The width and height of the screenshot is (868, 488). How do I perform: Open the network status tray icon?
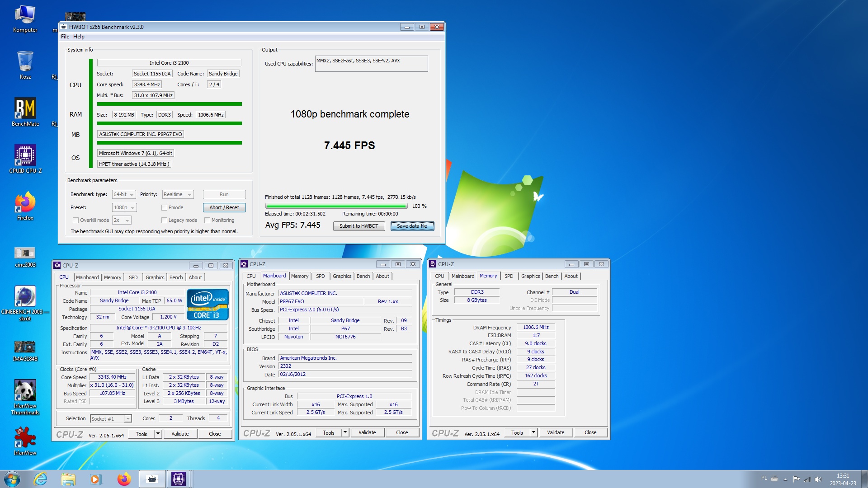pos(807,479)
